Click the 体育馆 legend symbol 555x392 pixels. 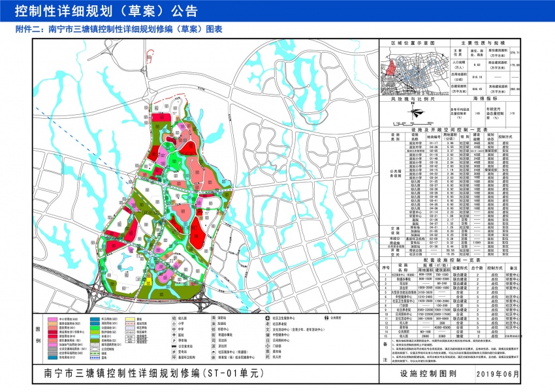(214, 357)
